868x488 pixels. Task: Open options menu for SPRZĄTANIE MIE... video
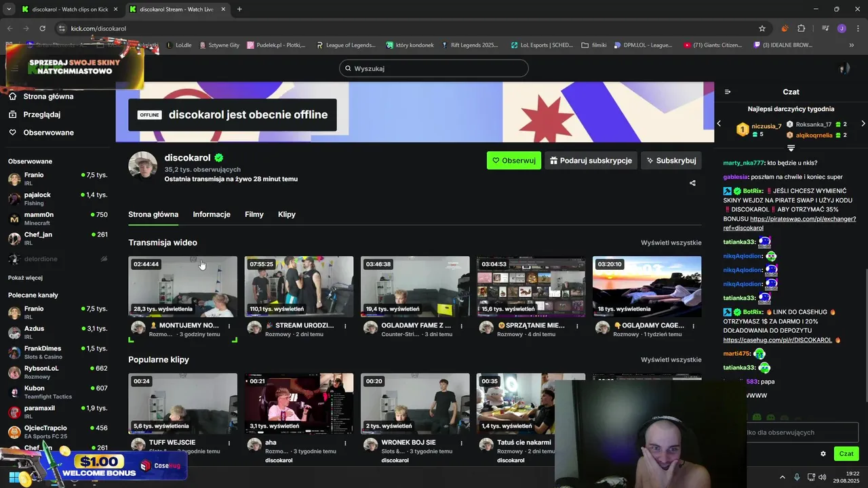click(577, 326)
